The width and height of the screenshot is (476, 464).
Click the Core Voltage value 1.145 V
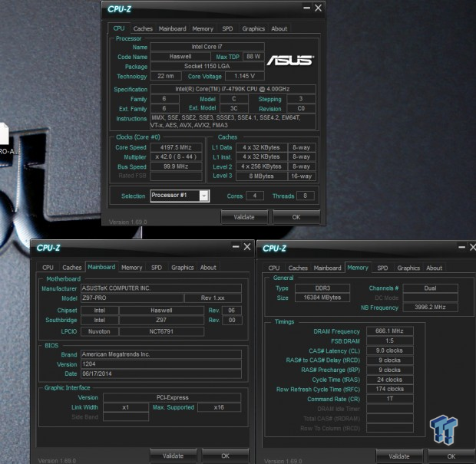tap(245, 76)
